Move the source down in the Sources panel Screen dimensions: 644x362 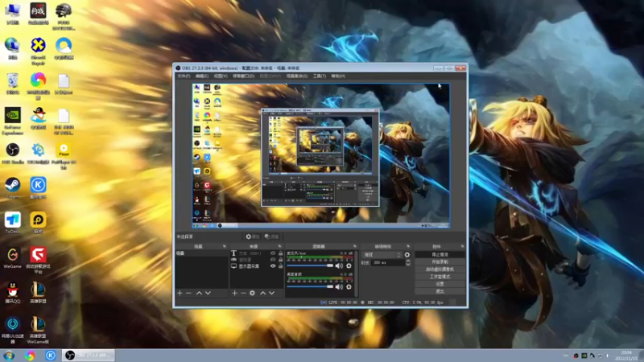click(271, 293)
